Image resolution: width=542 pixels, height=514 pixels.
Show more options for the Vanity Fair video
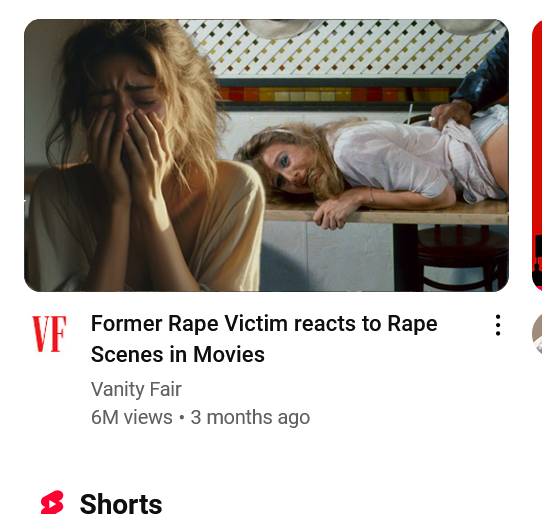click(498, 325)
